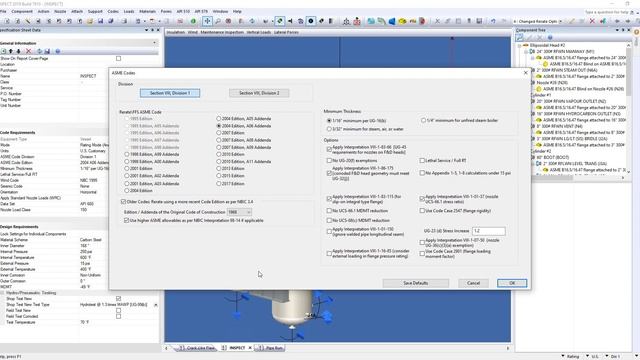Viewport: 640px width, 360px height.
Task: Select the 2017 Edition radio button
Action: pos(219,183)
